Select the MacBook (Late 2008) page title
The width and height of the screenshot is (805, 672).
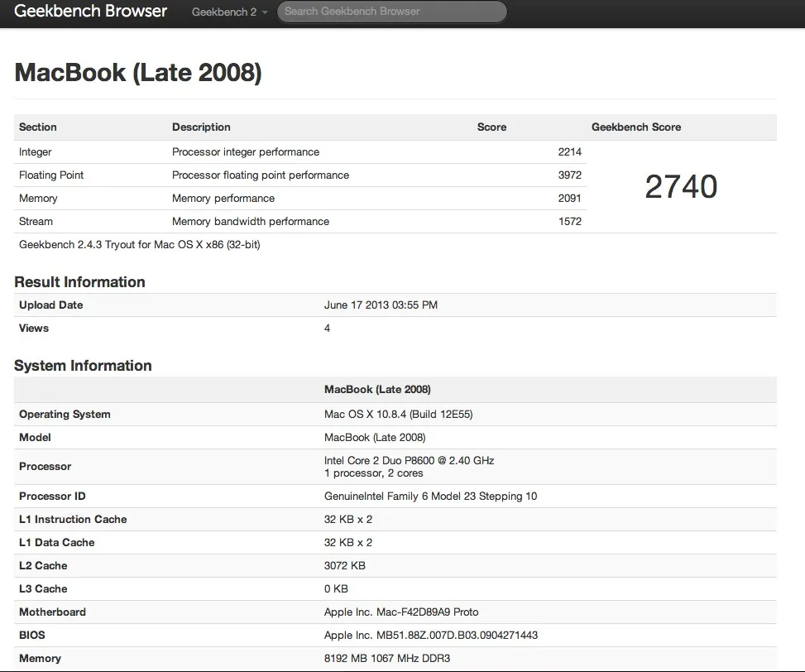pyautogui.click(x=138, y=72)
